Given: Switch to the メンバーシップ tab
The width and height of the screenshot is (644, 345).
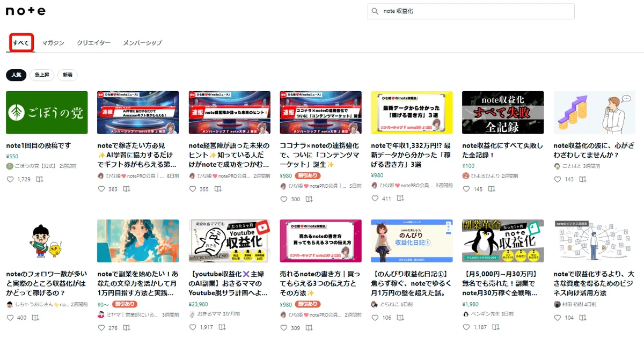Looking at the screenshot, I should [x=142, y=43].
